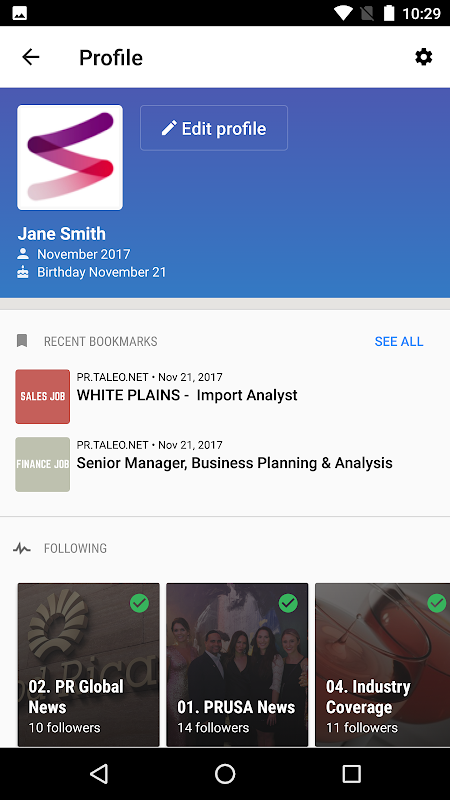Tap the FOLLOWING section heading

click(76, 548)
